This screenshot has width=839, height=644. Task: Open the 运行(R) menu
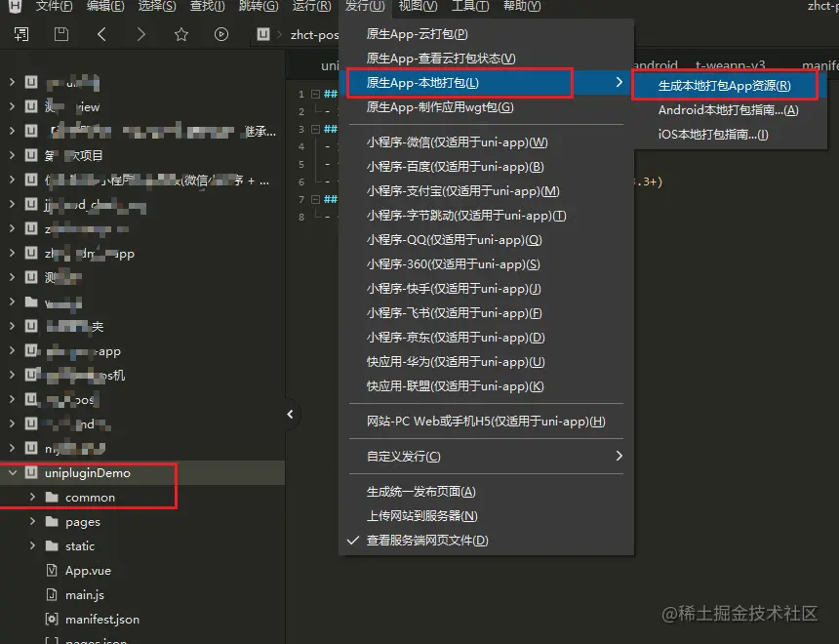[x=311, y=7]
